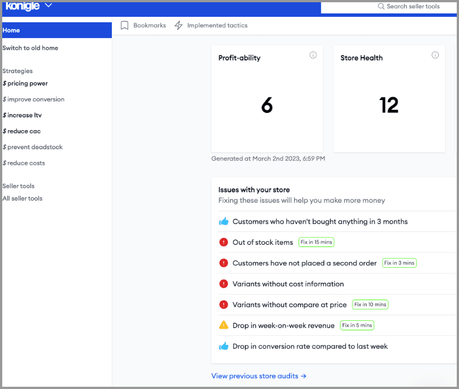
Task: Open improve conversion strategy
Action: [x=33, y=99]
